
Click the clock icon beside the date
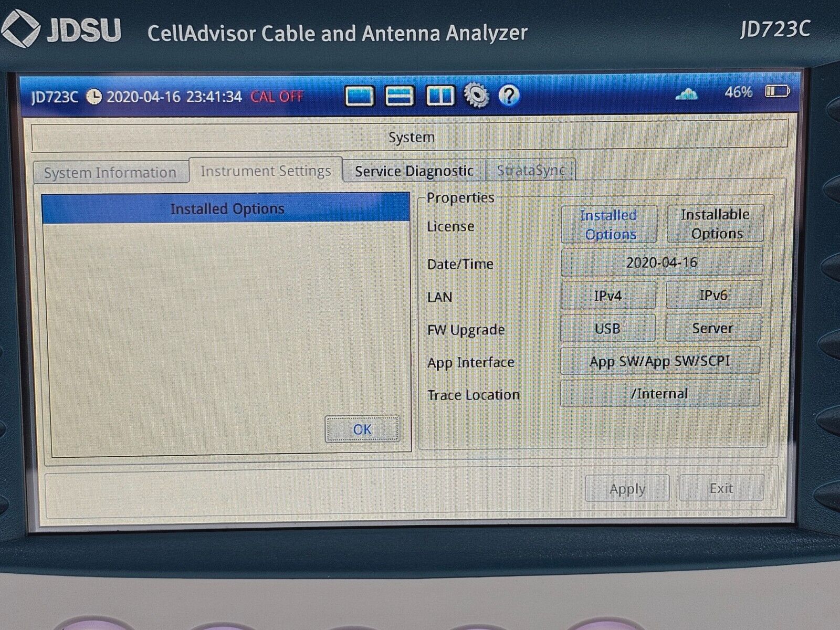coord(94,96)
